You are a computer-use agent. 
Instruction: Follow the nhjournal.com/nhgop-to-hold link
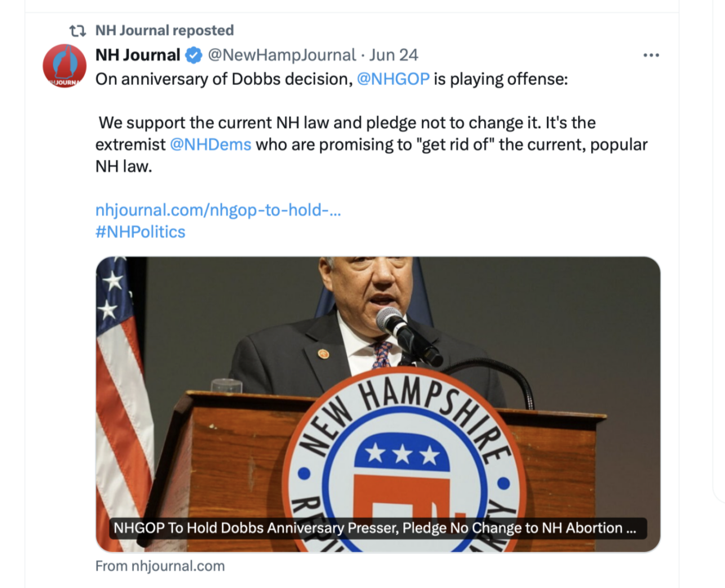click(x=218, y=210)
